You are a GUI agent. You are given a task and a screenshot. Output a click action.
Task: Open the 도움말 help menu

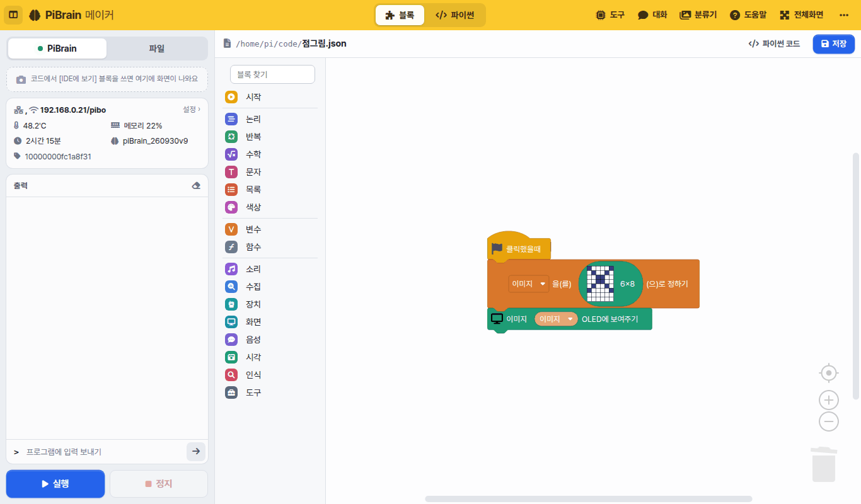click(x=748, y=15)
